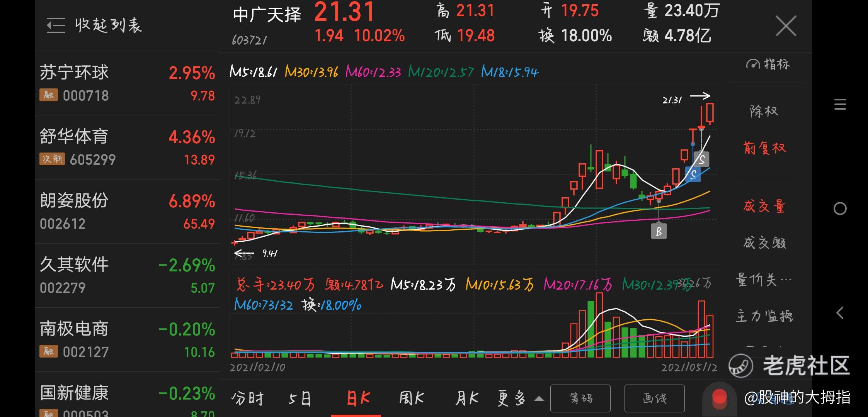Screen dimensions: 868x417
Task: Select 主力监控 sub-chart indicator
Action: [x=764, y=316]
